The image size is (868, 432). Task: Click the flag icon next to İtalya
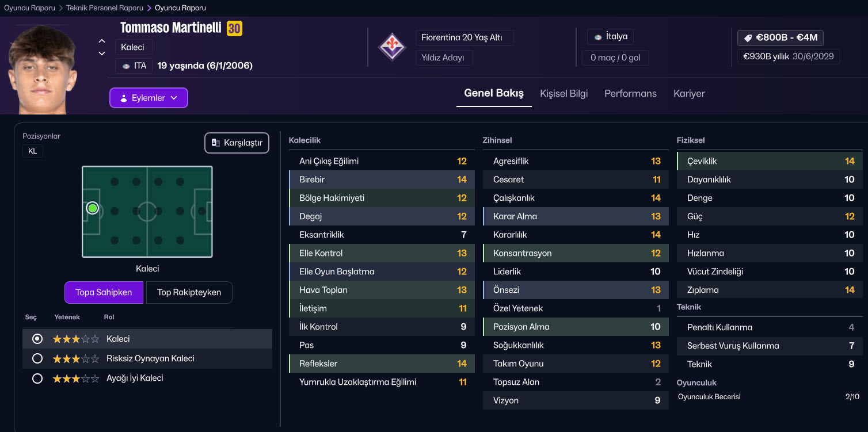tap(599, 37)
